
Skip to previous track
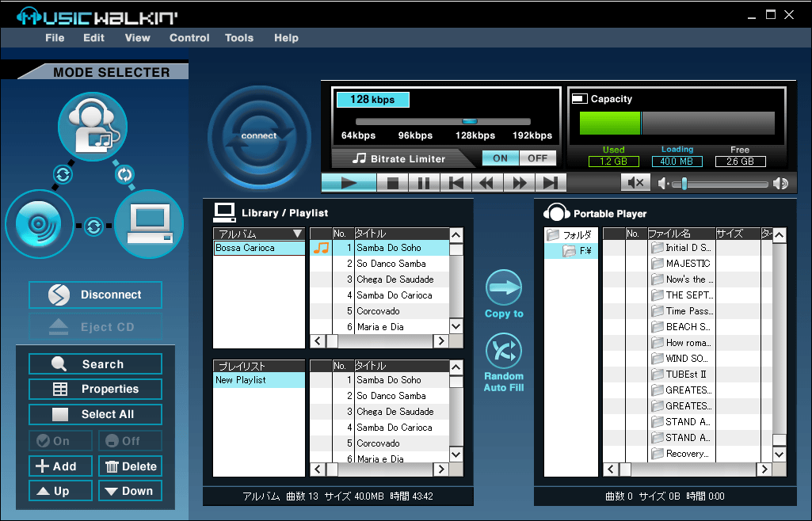[456, 183]
